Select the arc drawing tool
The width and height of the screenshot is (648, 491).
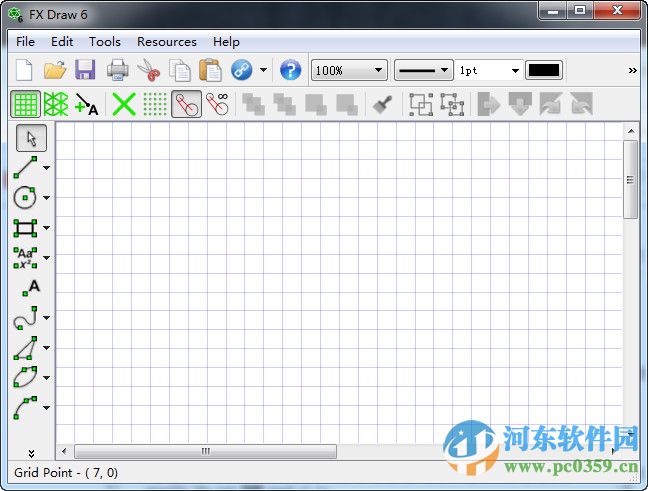25,408
